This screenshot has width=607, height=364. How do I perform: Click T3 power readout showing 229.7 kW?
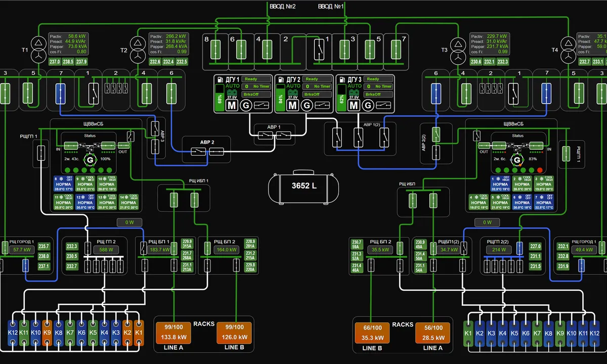[x=490, y=44]
